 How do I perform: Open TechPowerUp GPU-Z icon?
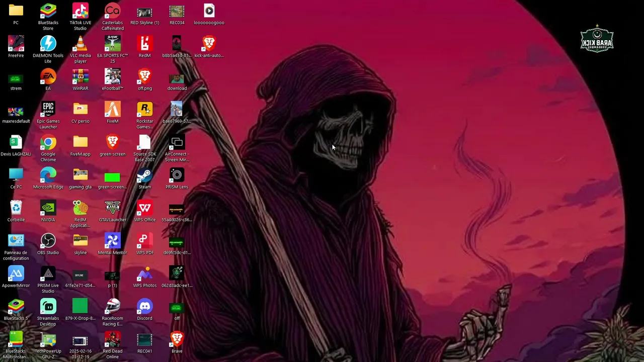[x=48, y=339]
